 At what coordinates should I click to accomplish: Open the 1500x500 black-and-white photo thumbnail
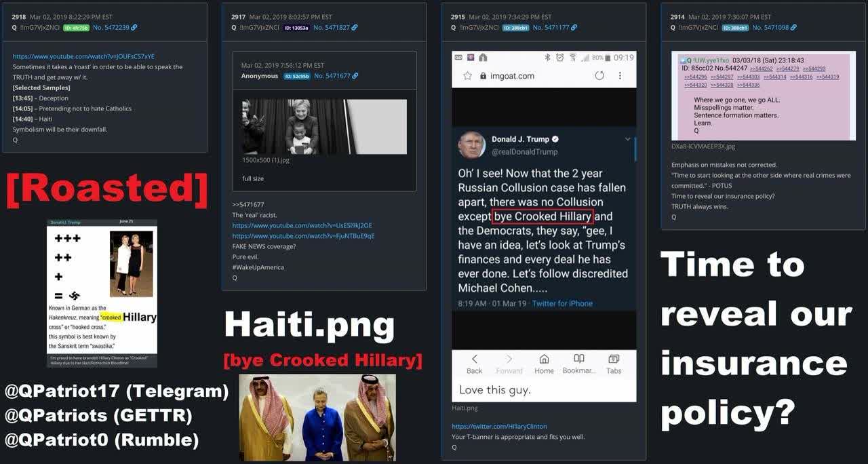[x=324, y=126]
